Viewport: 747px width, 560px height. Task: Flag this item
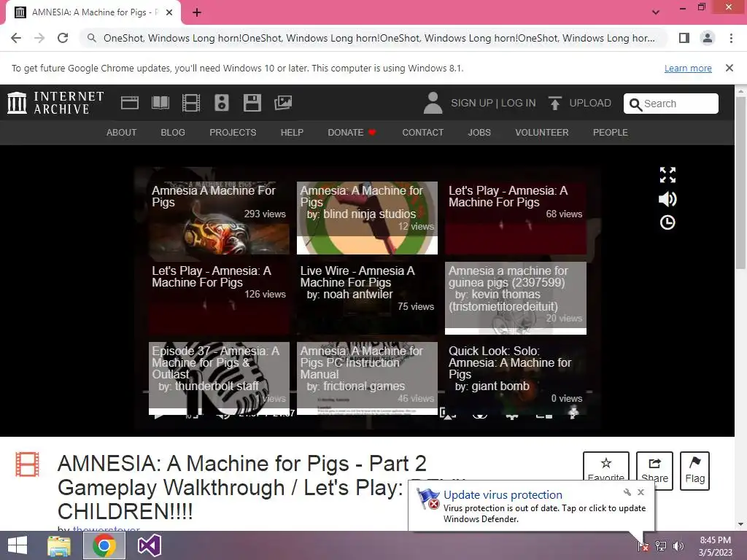click(694, 470)
